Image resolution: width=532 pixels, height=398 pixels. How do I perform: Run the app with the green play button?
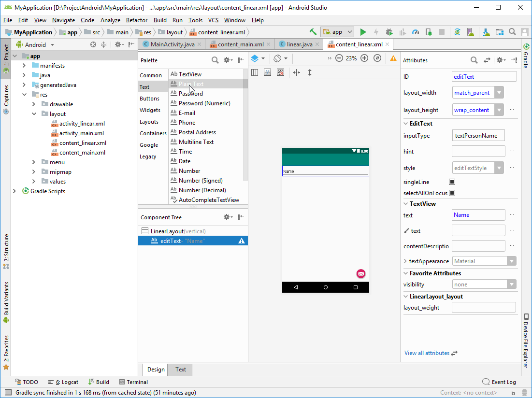click(x=363, y=32)
